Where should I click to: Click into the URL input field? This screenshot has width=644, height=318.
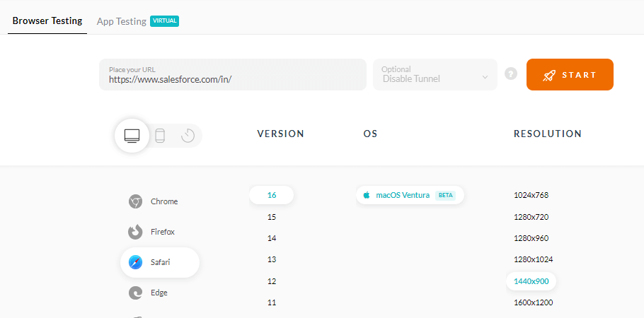tap(232, 74)
